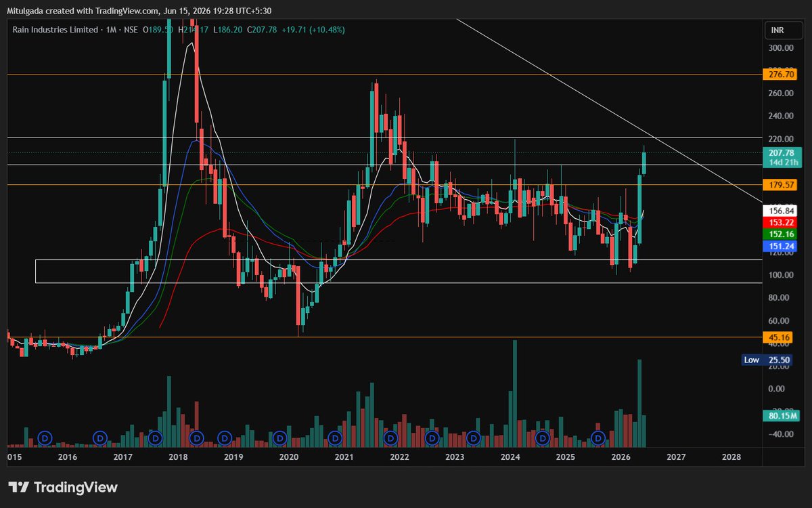Image resolution: width=812 pixels, height=508 pixels.
Task: Click the 2025 dividend D marker
Action: pyautogui.click(x=597, y=438)
